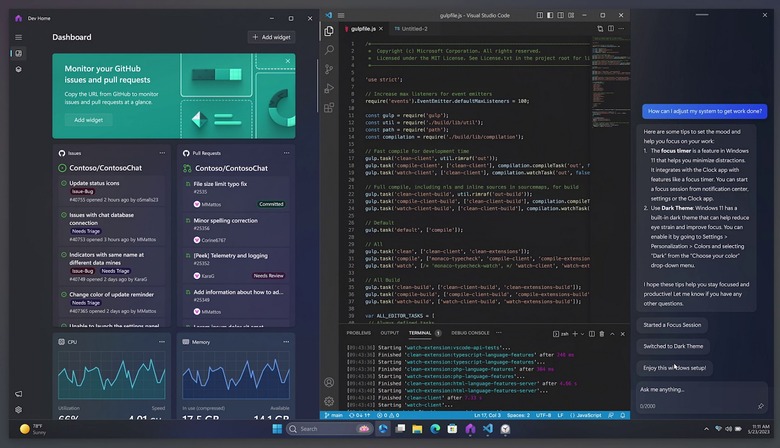Viewport: 780px width, 448px height.
Task: Open the Issues widget ellipsis menu
Action: 162,153
